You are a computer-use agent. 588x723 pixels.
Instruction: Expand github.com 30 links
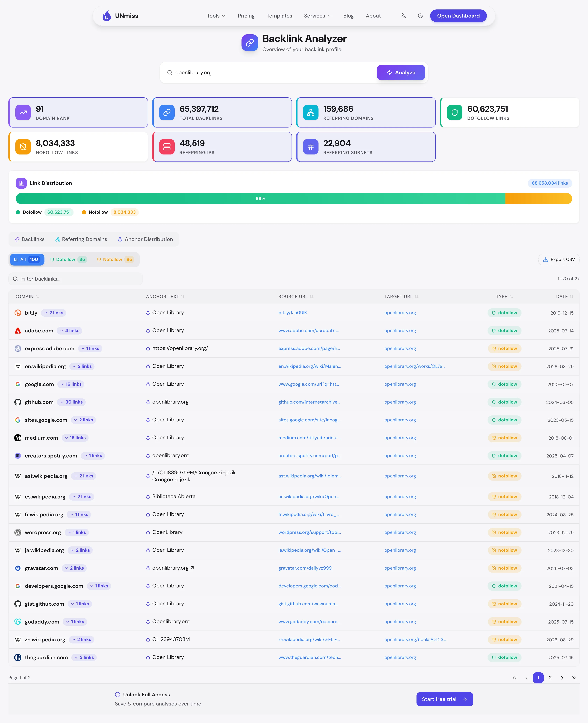pyautogui.click(x=71, y=402)
